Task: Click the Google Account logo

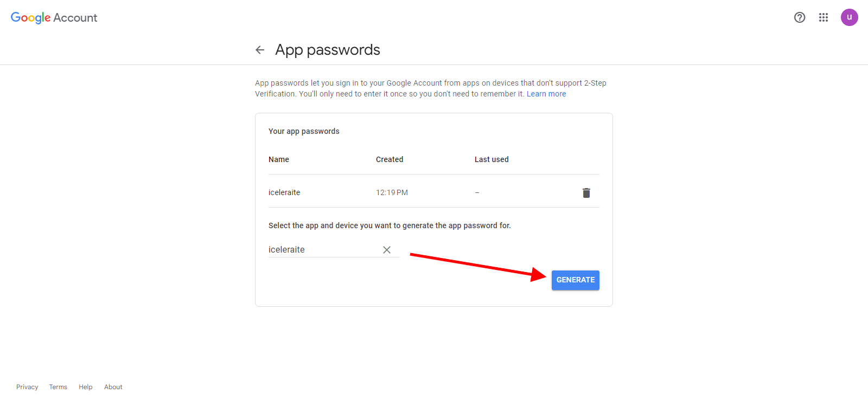Action: pos(54,18)
